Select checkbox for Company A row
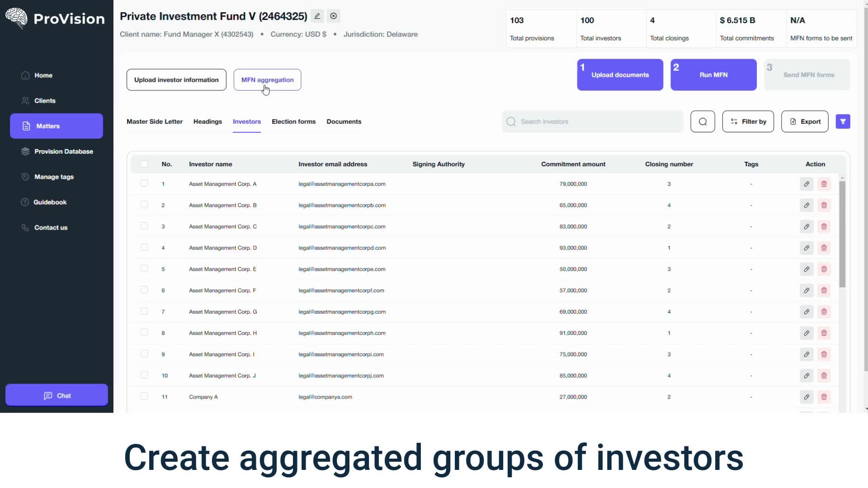 [x=144, y=396]
